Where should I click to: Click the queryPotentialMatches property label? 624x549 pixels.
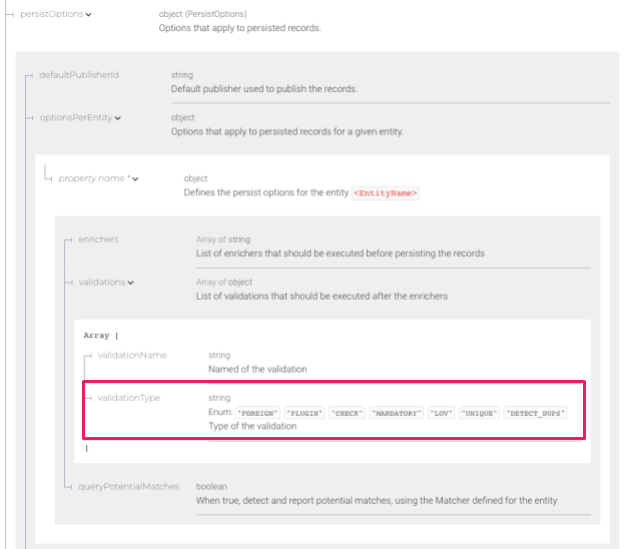tap(127, 486)
